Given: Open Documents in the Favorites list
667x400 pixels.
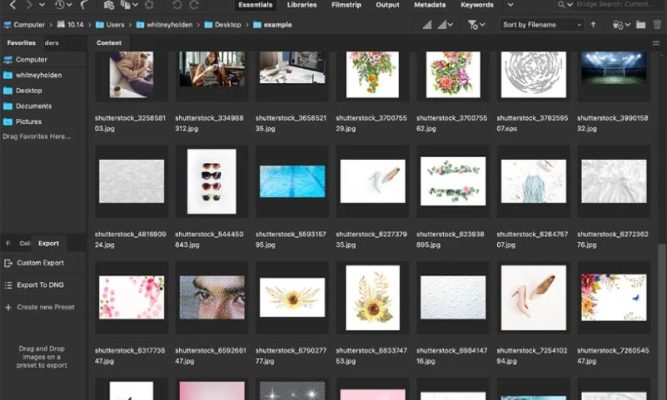Looking at the screenshot, I should coord(33,105).
